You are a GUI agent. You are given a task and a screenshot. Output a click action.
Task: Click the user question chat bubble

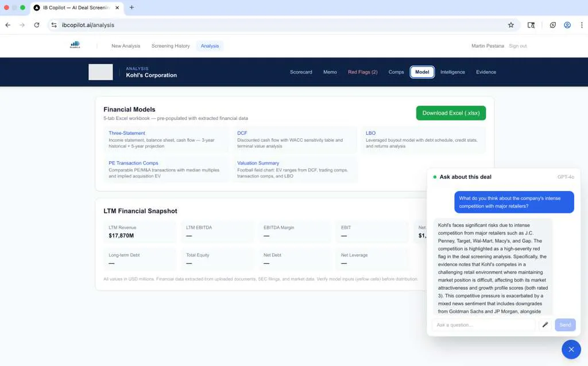[514, 202]
